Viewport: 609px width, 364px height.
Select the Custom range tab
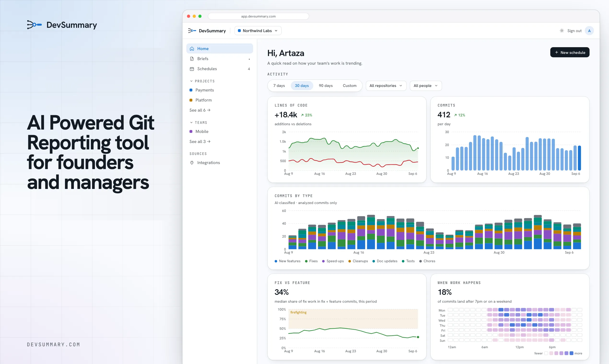[349, 85]
